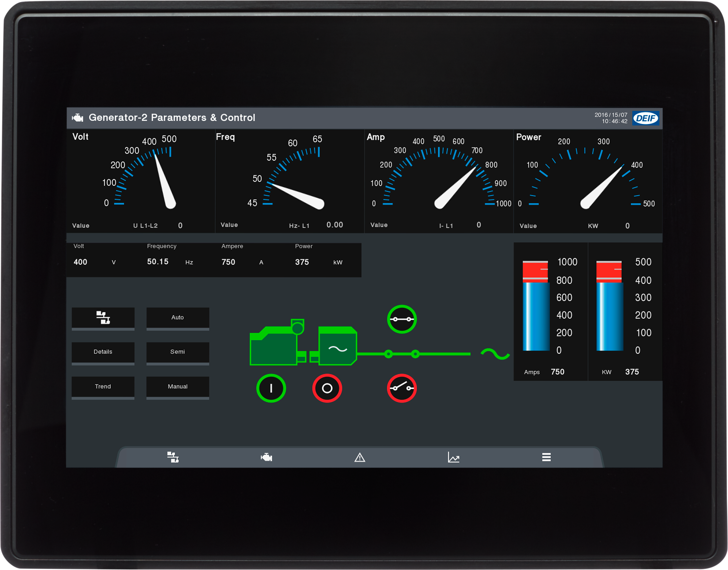Open breaker with red circle icon

[402, 388]
